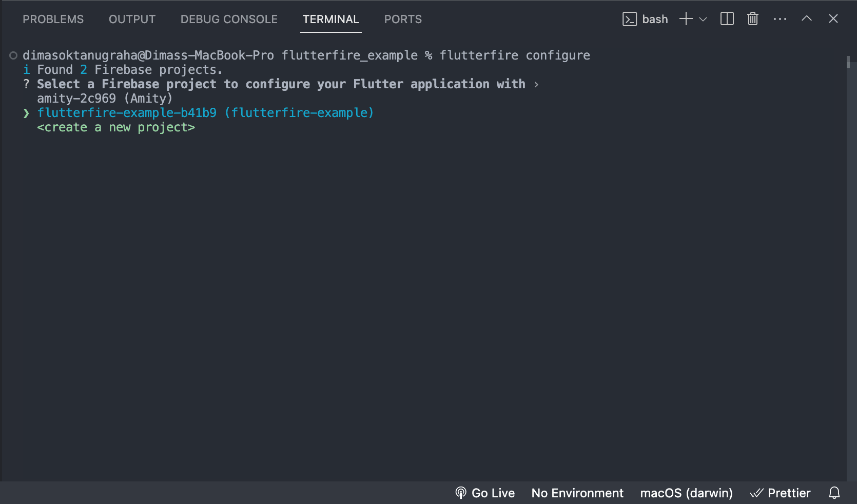The width and height of the screenshot is (857, 504).
Task: Click the bash terminal profile icon
Action: click(630, 20)
